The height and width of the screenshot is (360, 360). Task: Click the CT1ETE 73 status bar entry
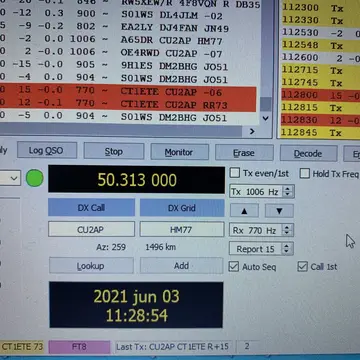pyautogui.click(x=22, y=347)
